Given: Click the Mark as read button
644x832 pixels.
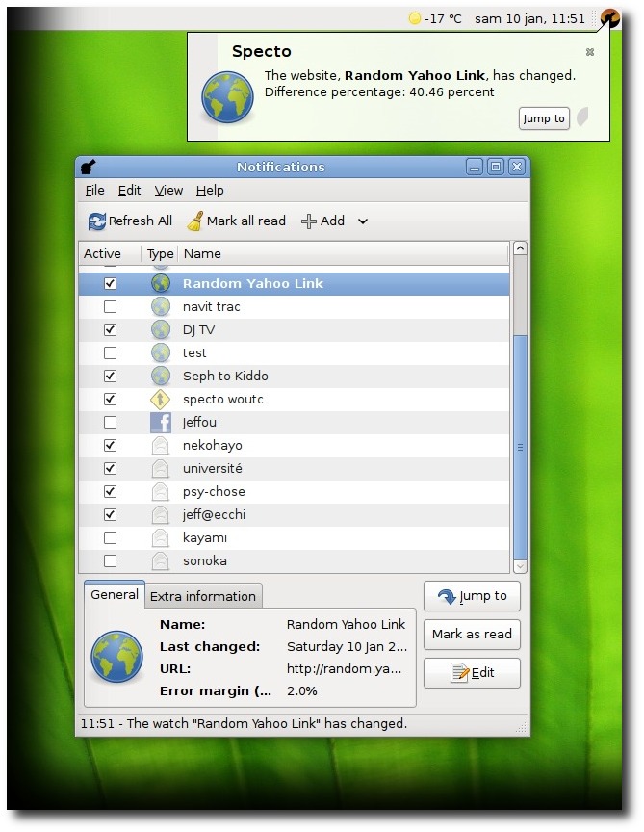Looking at the screenshot, I should tap(472, 635).
